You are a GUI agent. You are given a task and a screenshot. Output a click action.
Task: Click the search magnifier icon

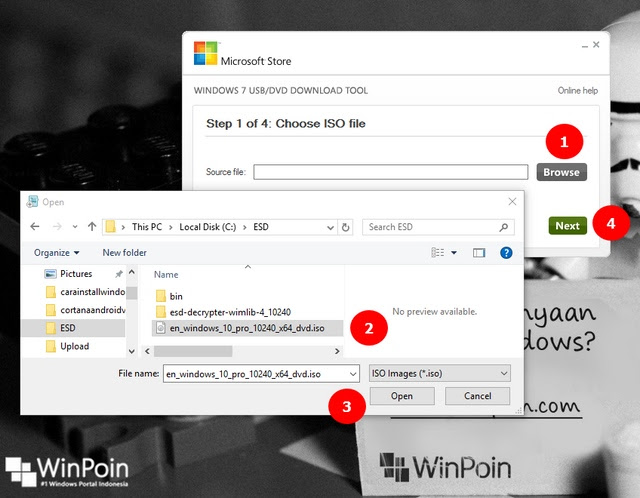click(x=504, y=227)
